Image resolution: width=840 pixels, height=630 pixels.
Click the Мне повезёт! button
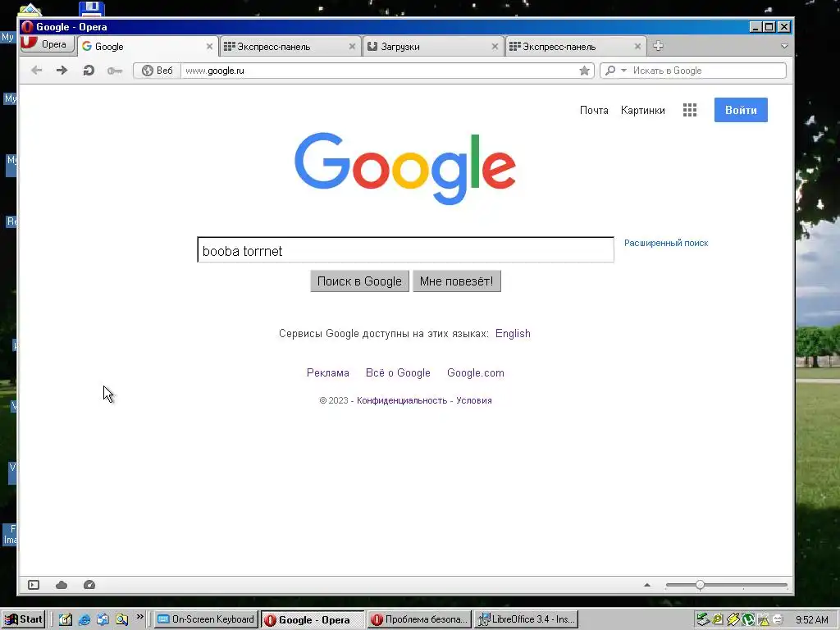click(x=456, y=281)
